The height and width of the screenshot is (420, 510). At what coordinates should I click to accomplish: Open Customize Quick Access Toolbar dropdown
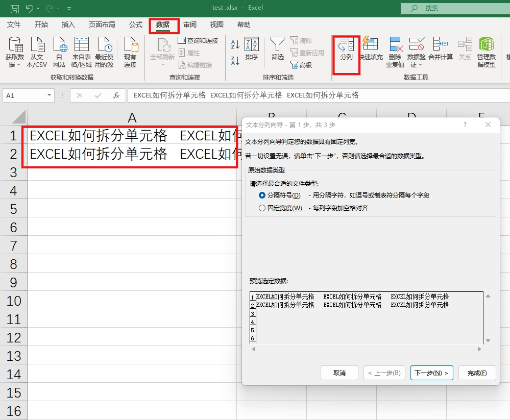click(69, 9)
